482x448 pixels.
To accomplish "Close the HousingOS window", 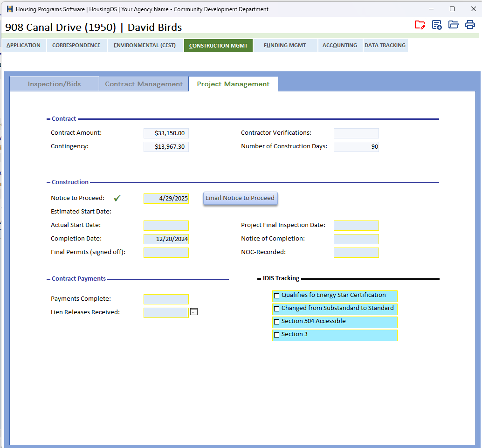I will point(474,9).
